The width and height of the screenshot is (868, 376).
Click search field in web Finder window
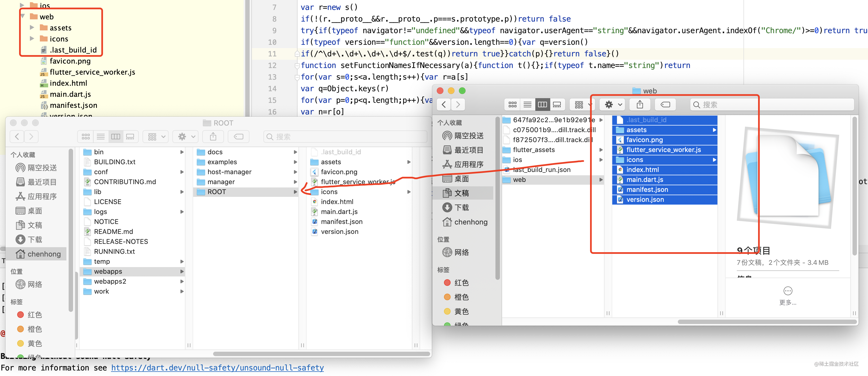(x=772, y=105)
